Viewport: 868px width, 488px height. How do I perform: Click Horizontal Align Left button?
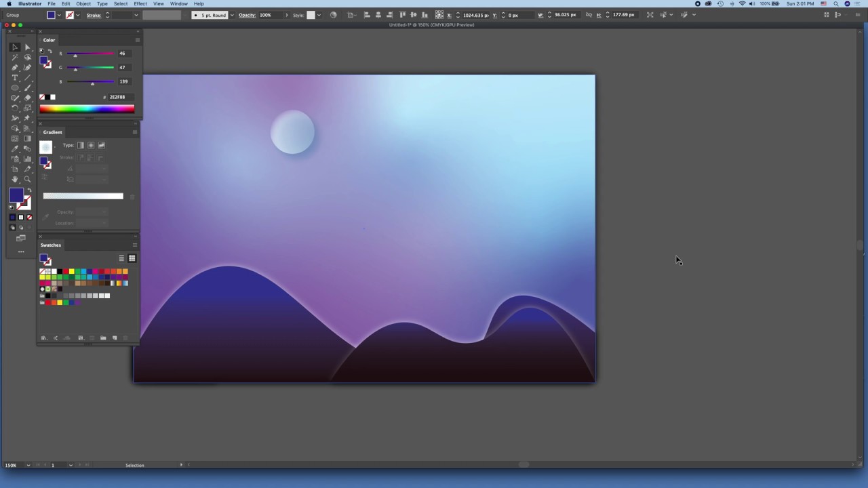[368, 15]
